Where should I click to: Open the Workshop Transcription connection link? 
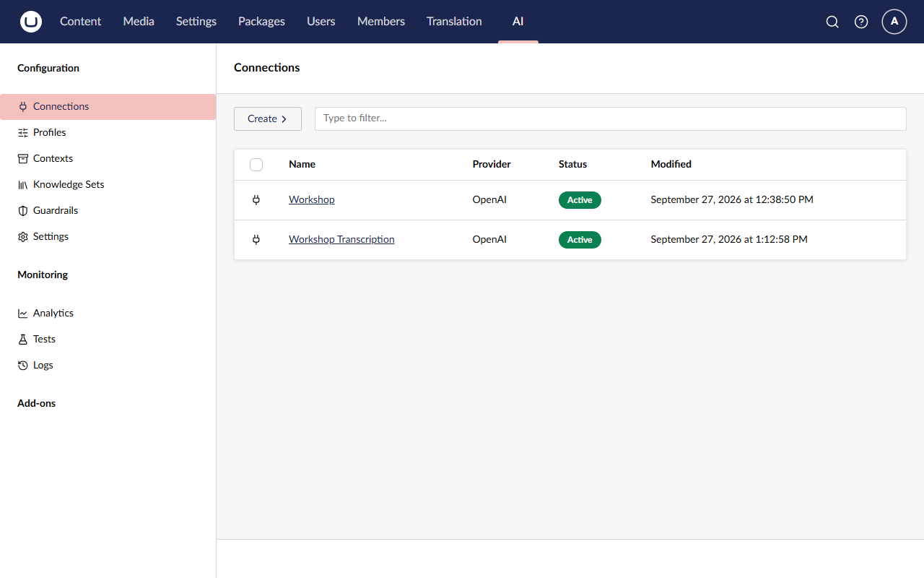coord(341,239)
